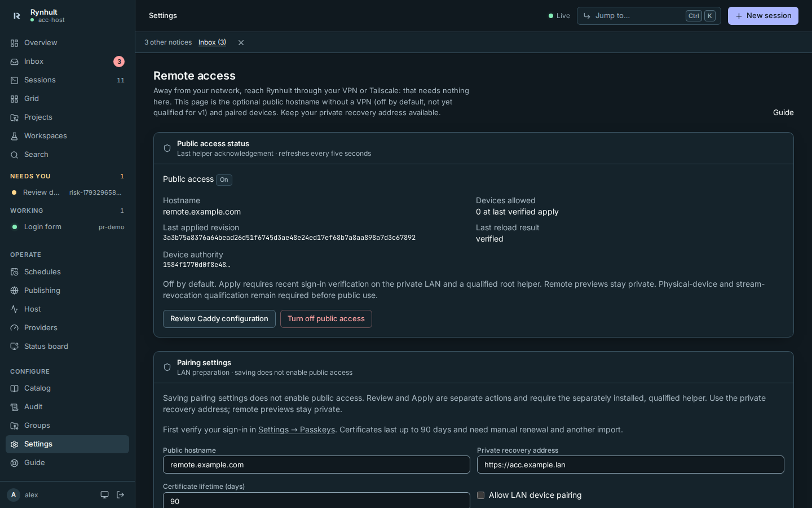
Task: Click the shield icon beside Public access status
Action: pyautogui.click(x=167, y=148)
